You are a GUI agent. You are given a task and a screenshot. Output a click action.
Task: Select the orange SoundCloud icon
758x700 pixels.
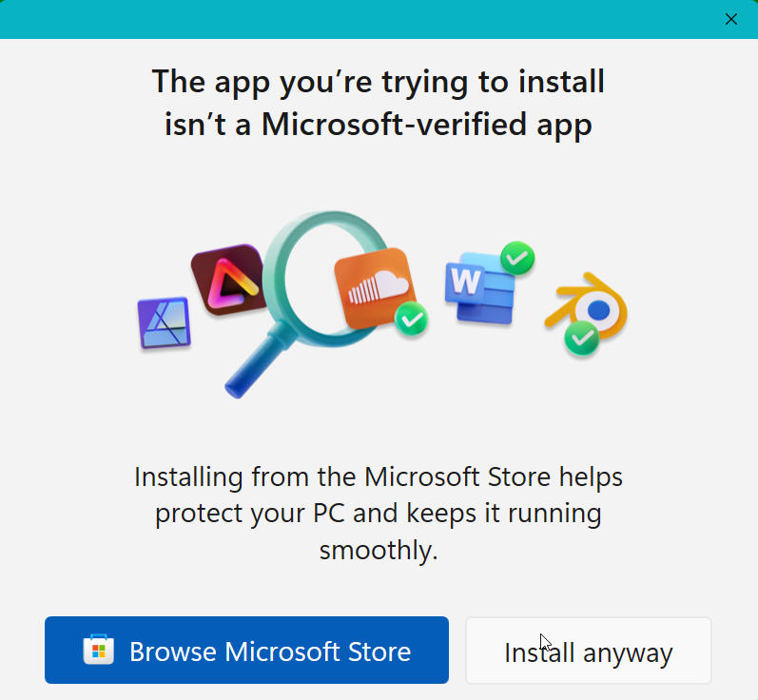click(375, 289)
